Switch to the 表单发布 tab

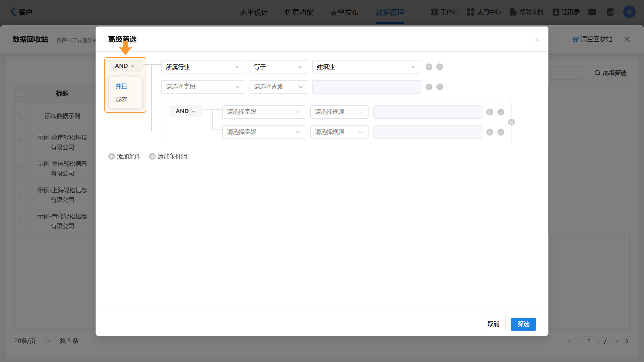344,12
